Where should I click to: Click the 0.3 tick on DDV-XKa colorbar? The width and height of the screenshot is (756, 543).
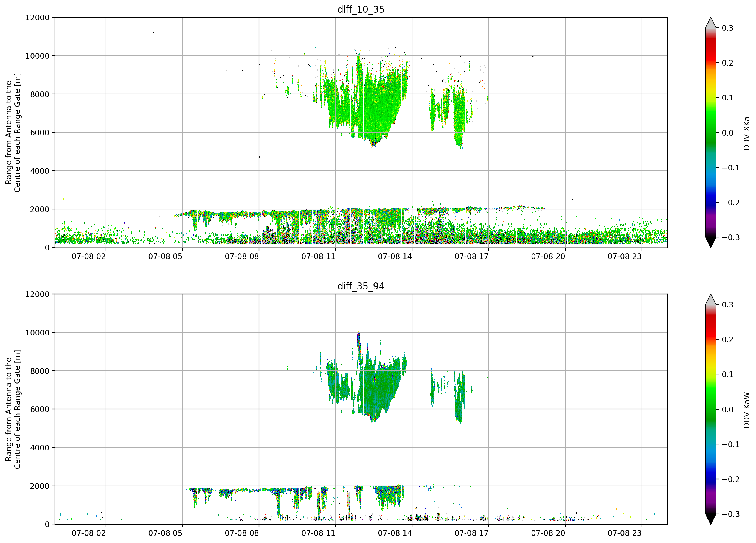pos(727,28)
